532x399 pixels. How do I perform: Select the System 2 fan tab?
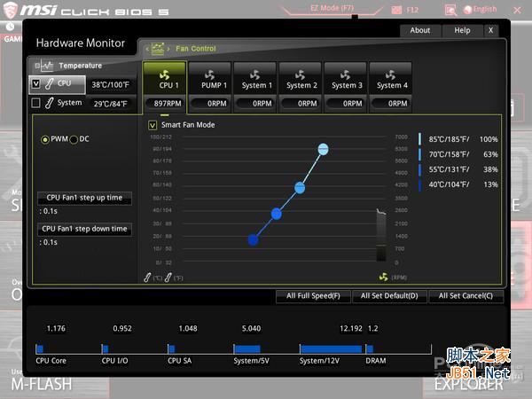click(301, 79)
